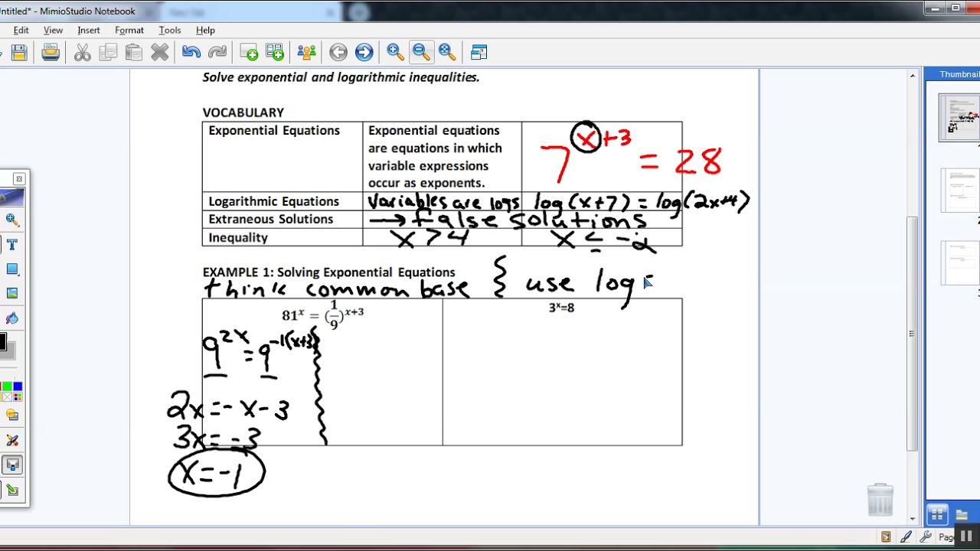Click the 'Inequality' table cell
The image size is (980, 551).
(283, 237)
